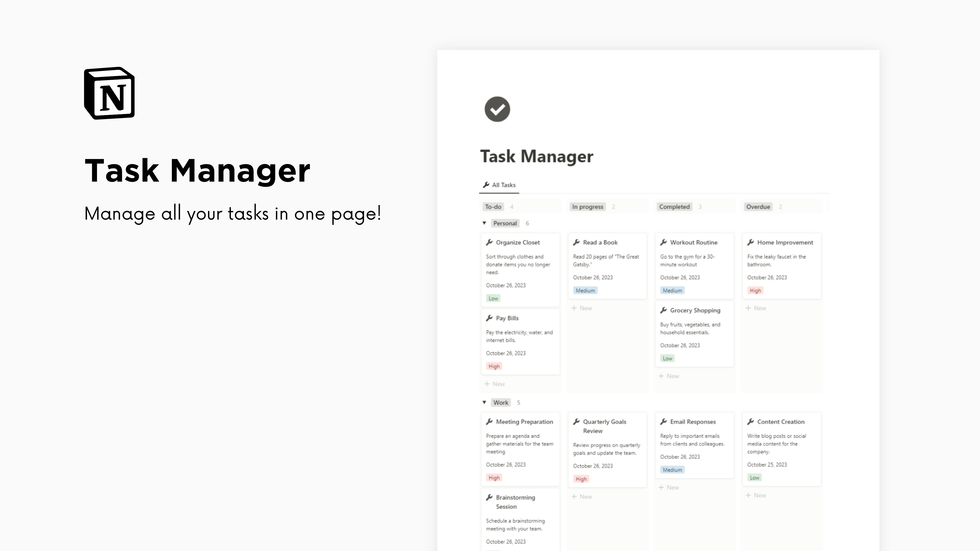Click the High priority badge on Pay Bills
Image resolution: width=980 pixels, height=551 pixels.
(x=494, y=366)
